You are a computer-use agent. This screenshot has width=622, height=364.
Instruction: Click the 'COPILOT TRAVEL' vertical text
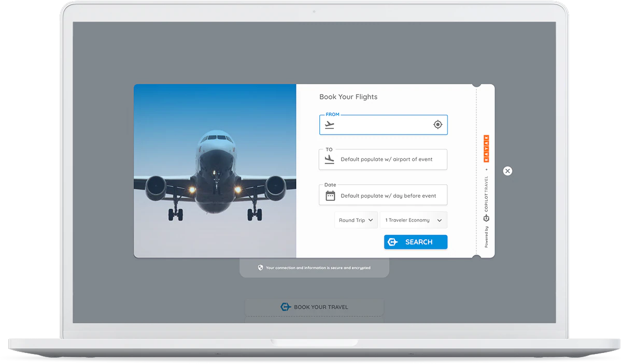[x=486, y=195]
